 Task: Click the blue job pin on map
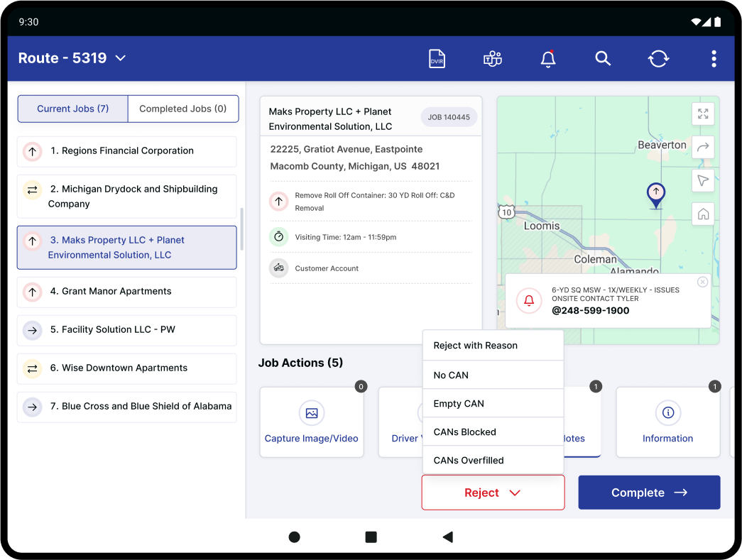point(656,195)
